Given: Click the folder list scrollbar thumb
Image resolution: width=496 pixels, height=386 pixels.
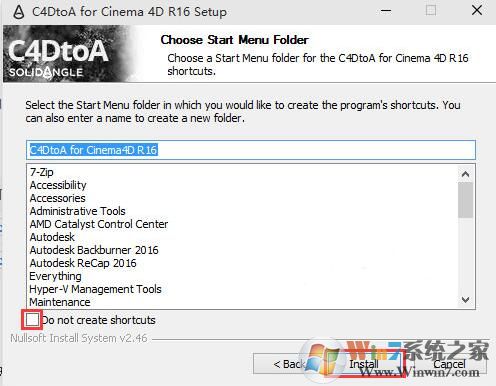Looking at the screenshot, I should click(x=465, y=200).
